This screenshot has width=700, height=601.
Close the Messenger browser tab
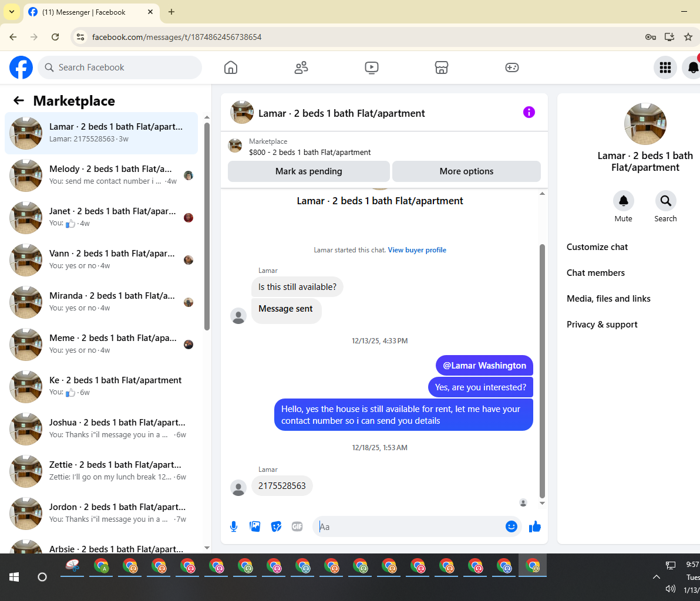tap(150, 12)
